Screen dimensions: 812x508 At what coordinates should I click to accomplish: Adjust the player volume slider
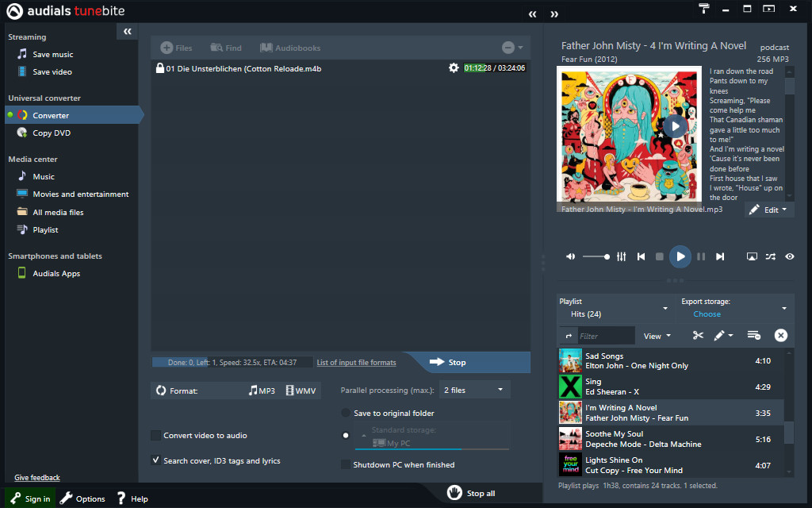pos(596,256)
